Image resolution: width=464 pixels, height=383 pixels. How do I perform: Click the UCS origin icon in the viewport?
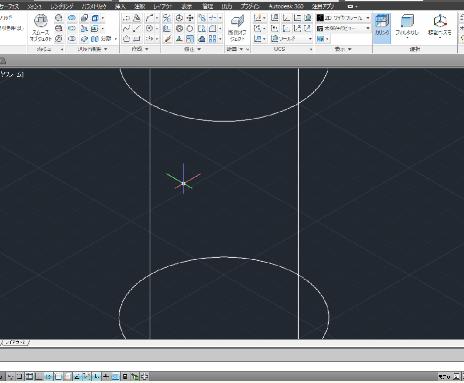tap(183, 183)
